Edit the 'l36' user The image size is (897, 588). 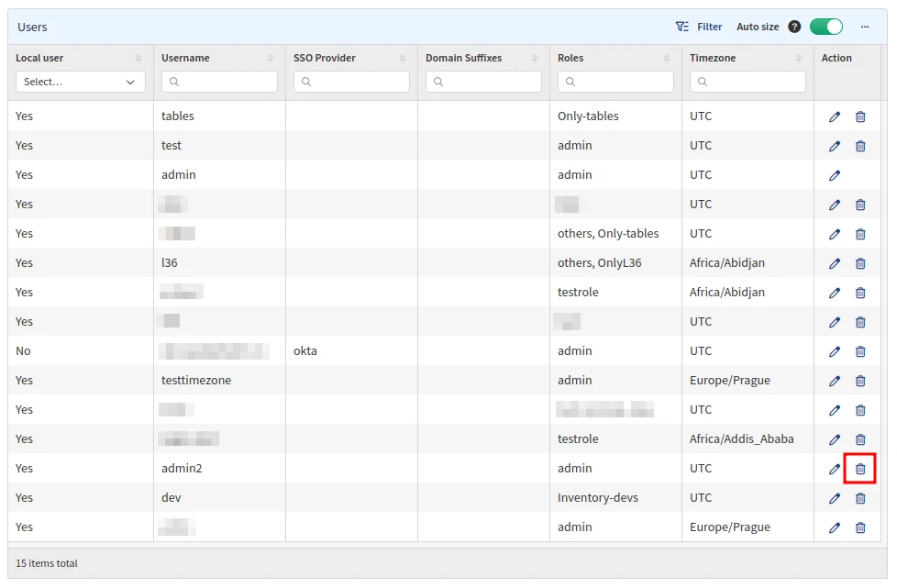point(834,263)
